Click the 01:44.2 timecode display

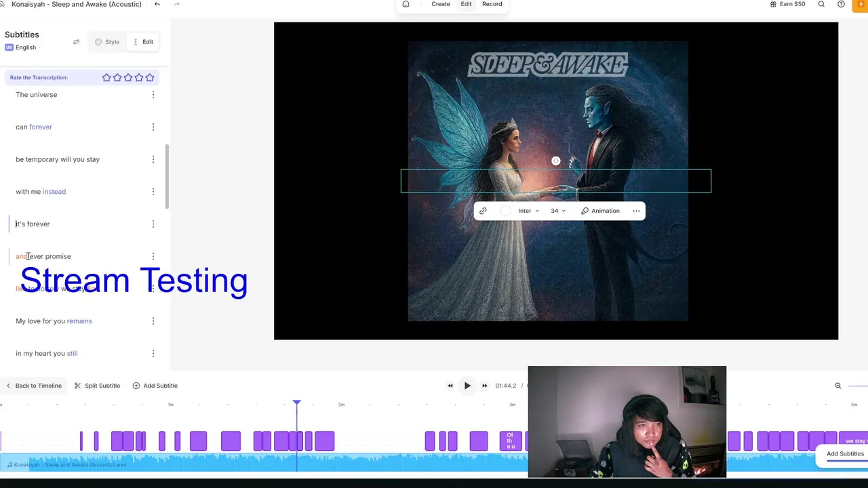pyautogui.click(x=506, y=386)
